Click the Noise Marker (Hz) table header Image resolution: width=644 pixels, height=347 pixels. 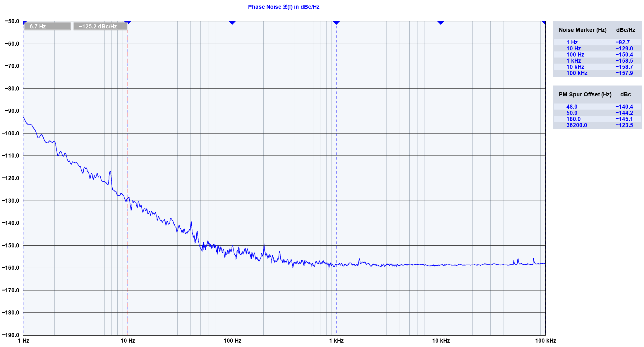(582, 30)
